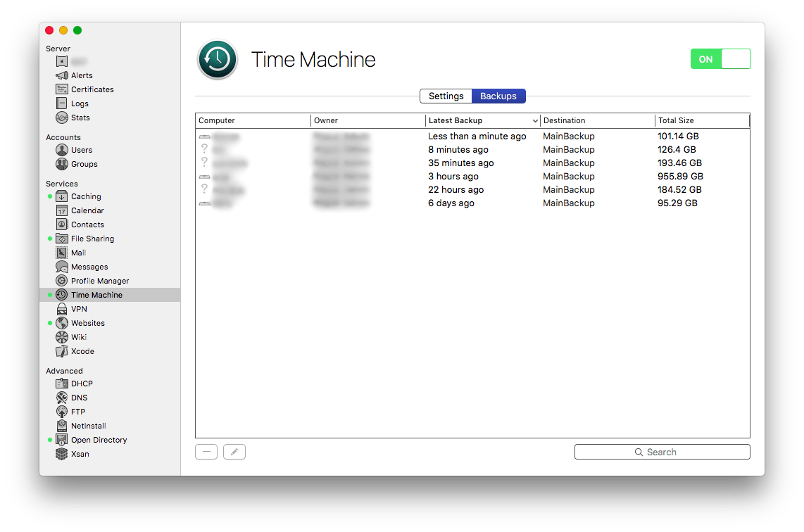Open Groups under Accounts

(77, 164)
